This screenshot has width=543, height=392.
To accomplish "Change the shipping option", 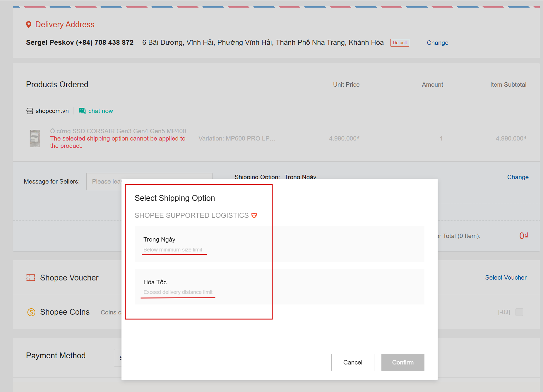I will coord(518,177).
